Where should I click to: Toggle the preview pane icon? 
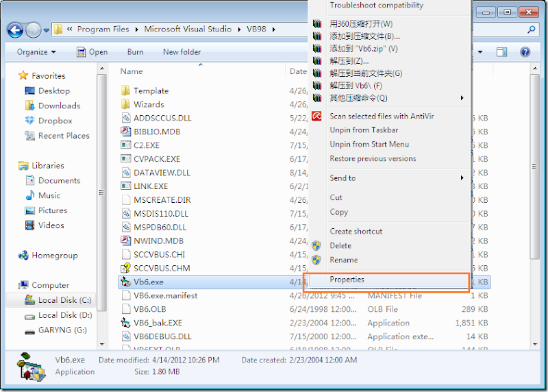502,52
